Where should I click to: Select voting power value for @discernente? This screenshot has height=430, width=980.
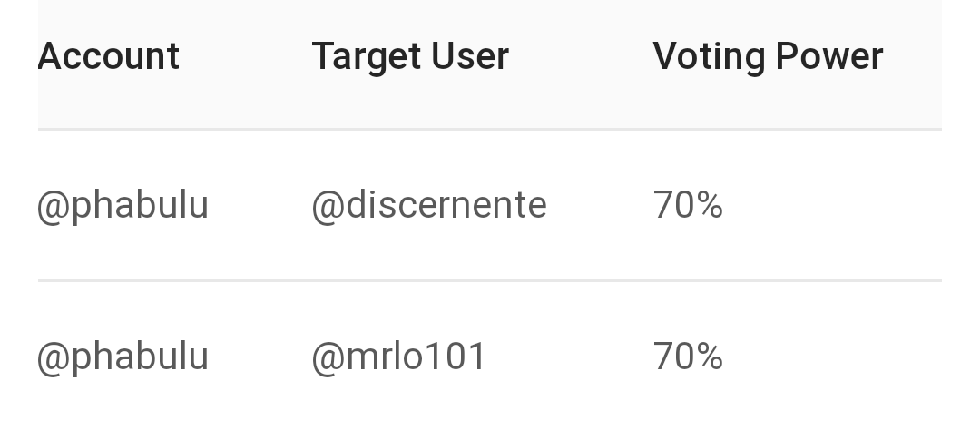(x=688, y=206)
